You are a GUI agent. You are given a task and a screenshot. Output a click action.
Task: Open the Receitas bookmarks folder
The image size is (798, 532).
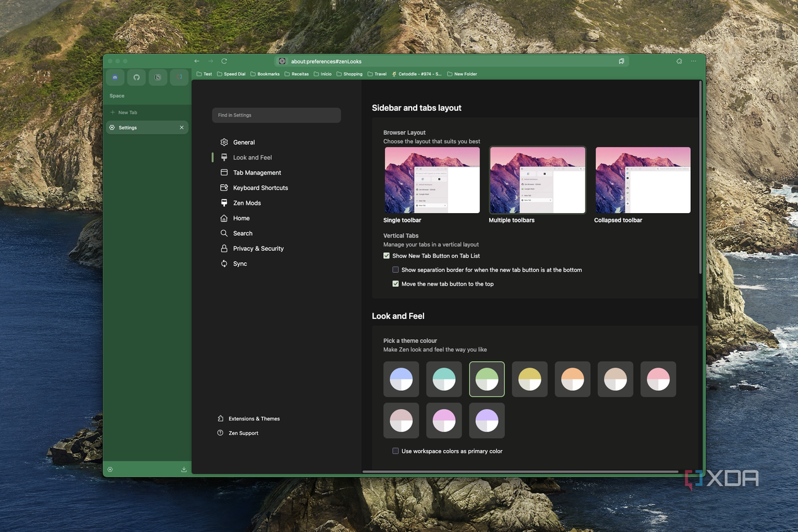(x=297, y=74)
